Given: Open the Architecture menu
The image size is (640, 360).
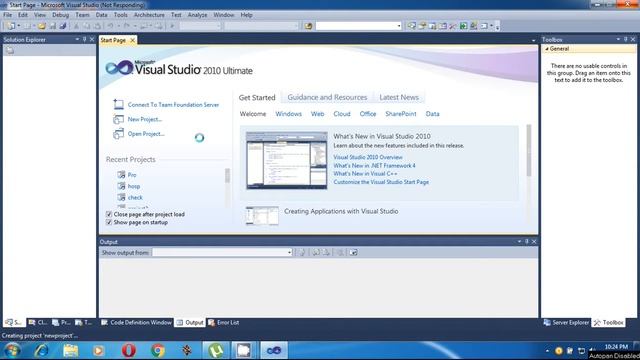Looking at the screenshot, I should coord(149,15).
